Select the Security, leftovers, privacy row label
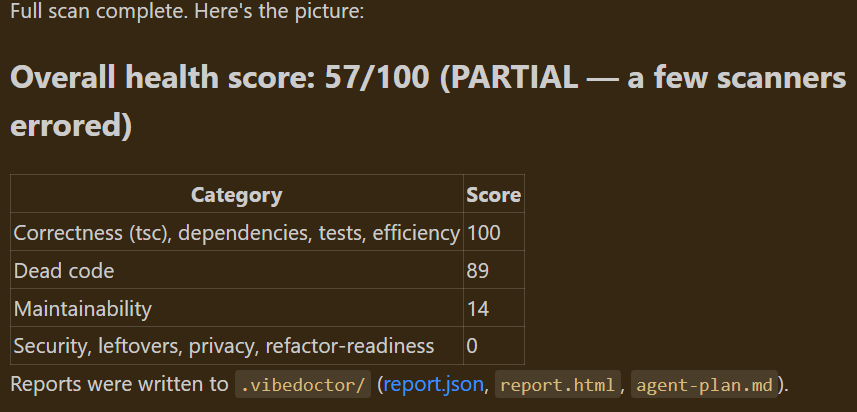This screenshot has width=857, height=412. [224, 346]
